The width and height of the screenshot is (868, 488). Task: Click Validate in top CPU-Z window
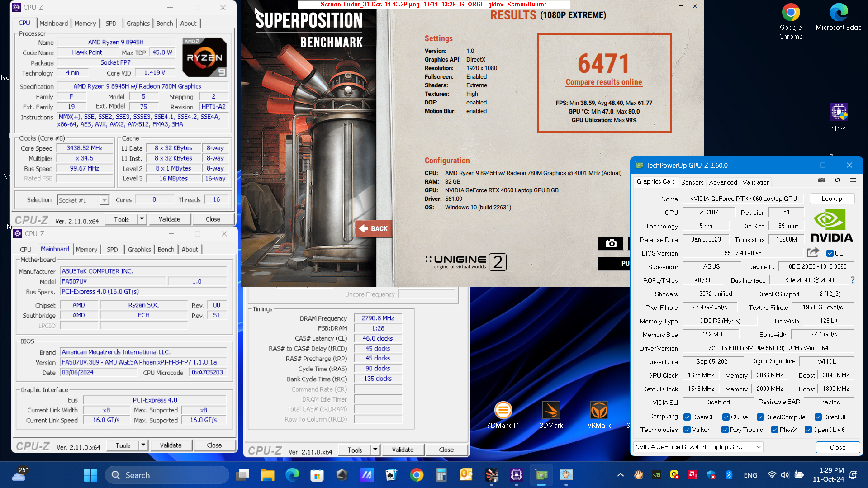pyautogui.click(x=169, y=219)
